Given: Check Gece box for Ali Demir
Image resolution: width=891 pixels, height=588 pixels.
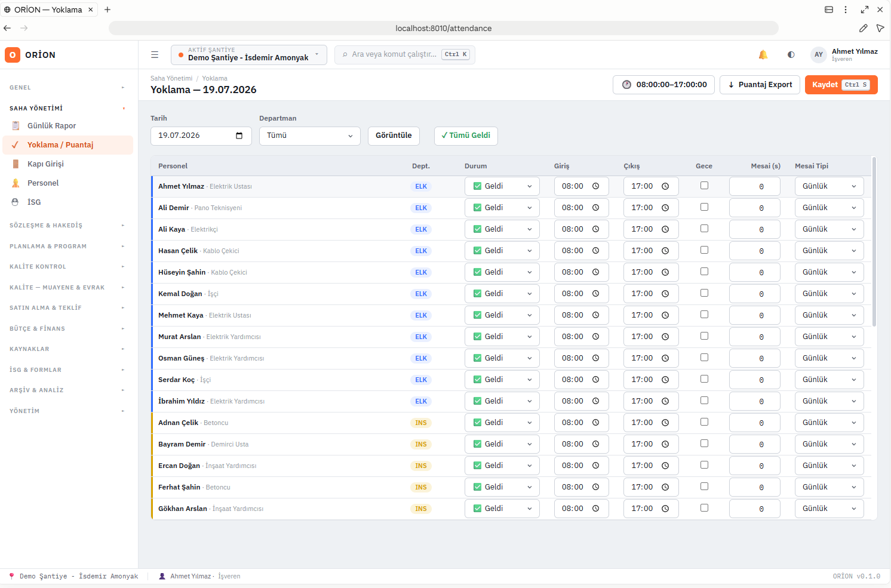Looking at the screenshot, I should click(704, 207).
